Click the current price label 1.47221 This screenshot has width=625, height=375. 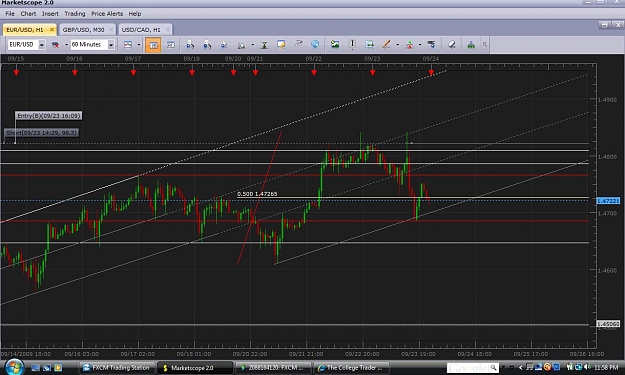(608, 201)
